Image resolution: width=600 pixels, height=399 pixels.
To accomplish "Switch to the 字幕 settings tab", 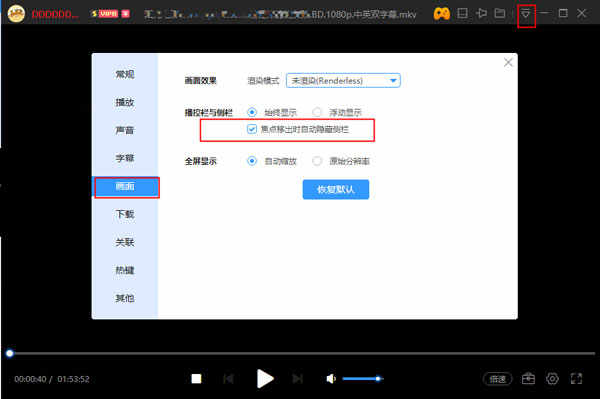I will (125, 158).
